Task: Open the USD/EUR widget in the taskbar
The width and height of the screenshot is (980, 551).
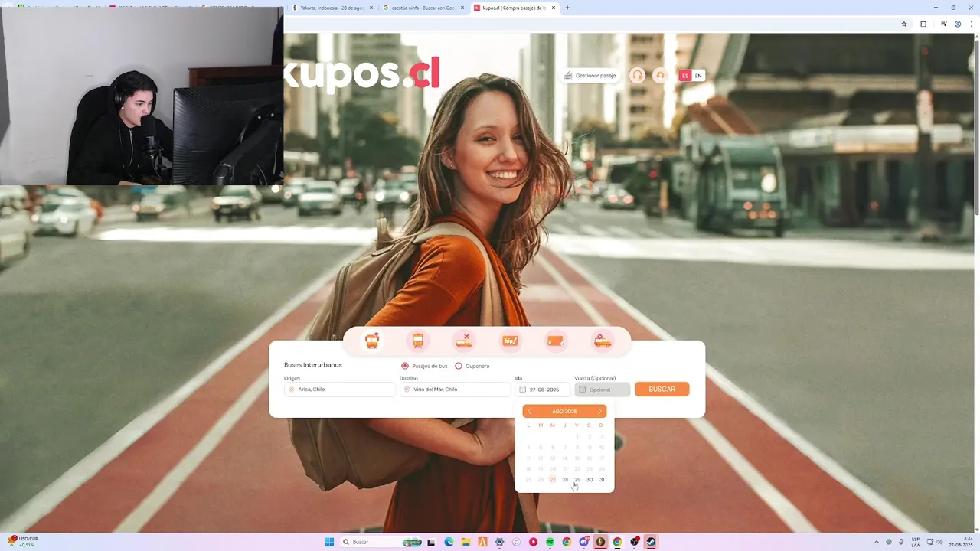Action: (x=23, y=542)
